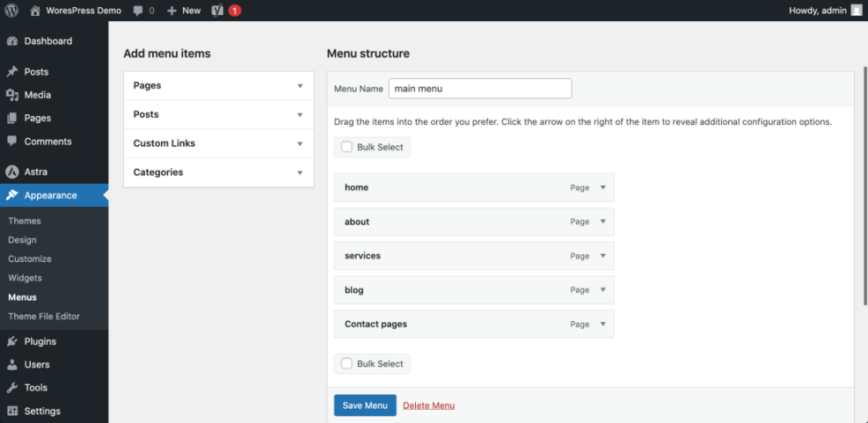Viewport: 868px width, 423px height.
Task: Click the home icon beside WoresPress Demo
Action: click(x=35, y=11)
